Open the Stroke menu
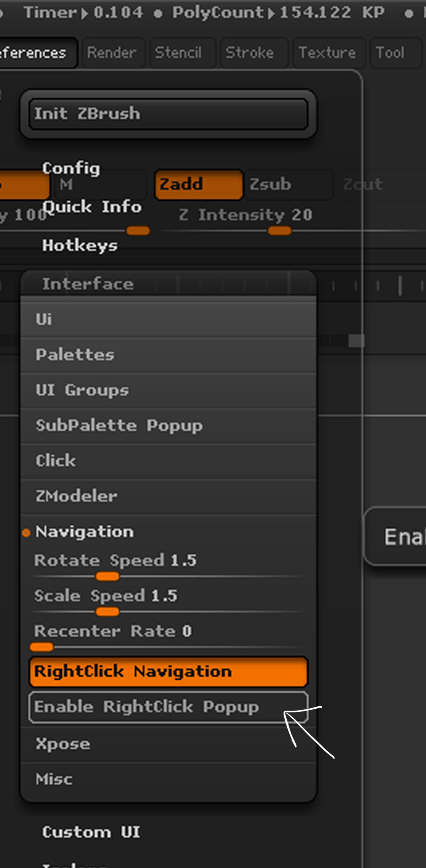 250,53
